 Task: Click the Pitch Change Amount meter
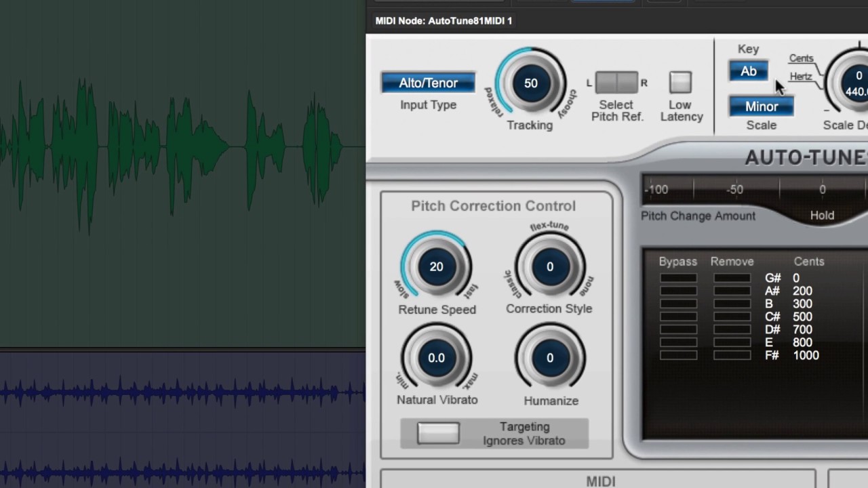(x=754, y=190)
